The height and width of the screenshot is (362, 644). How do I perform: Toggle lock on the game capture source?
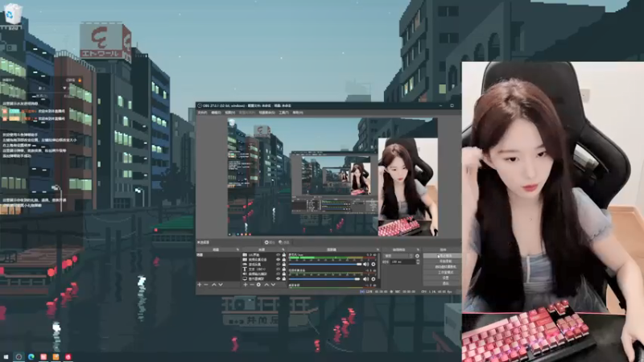(284, 265)
